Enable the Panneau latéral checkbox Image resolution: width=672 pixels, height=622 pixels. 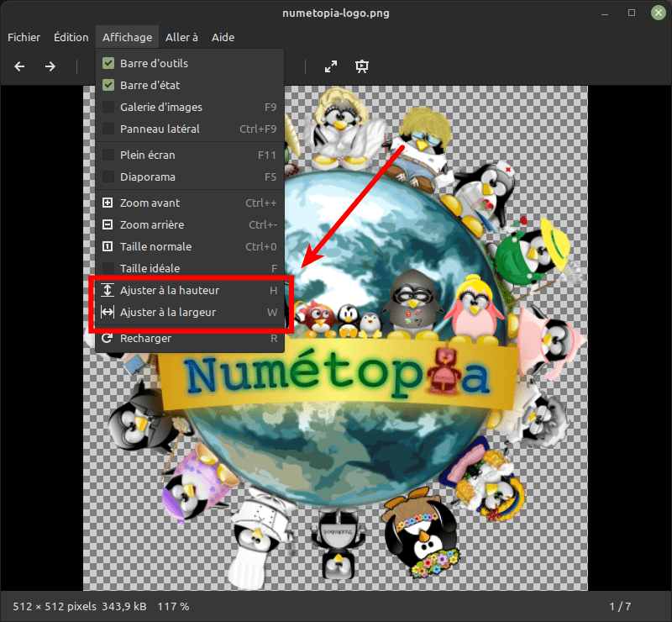click(x=108, y=129)
